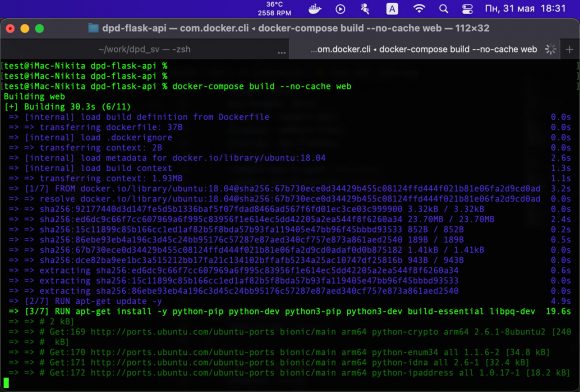This screenshot has height=392, width=580.
Task: Click the 'Building web' line
Action: click(x=34, y=97)
